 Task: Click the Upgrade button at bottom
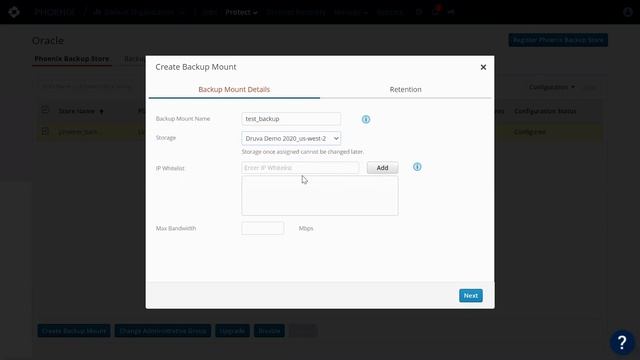click(232, 331)
